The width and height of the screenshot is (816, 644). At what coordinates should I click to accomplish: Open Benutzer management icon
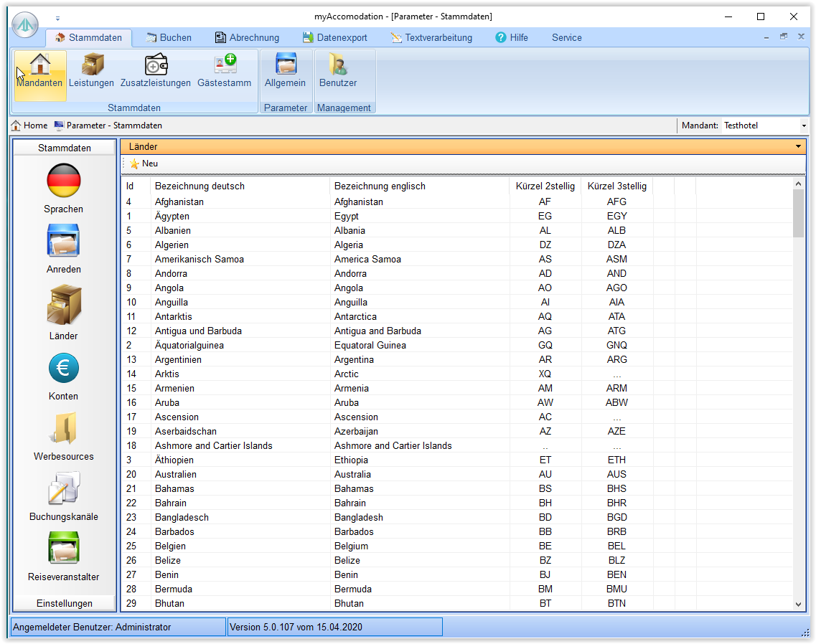(x=337, y=72)
